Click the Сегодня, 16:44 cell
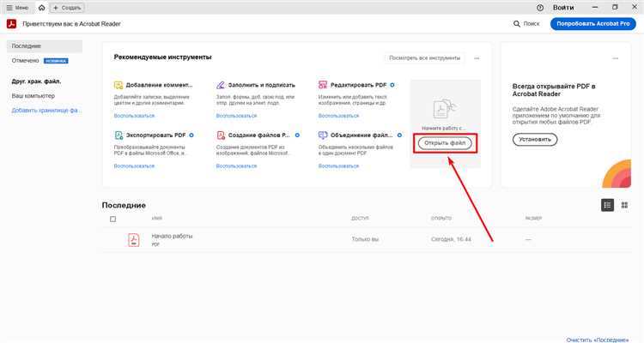The width and height of the screenshot is (644, 343). coord(451,238)
